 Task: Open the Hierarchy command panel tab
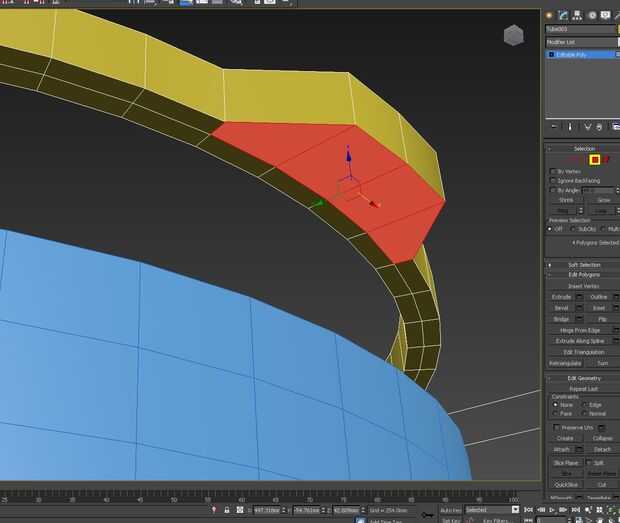[577, 15]
